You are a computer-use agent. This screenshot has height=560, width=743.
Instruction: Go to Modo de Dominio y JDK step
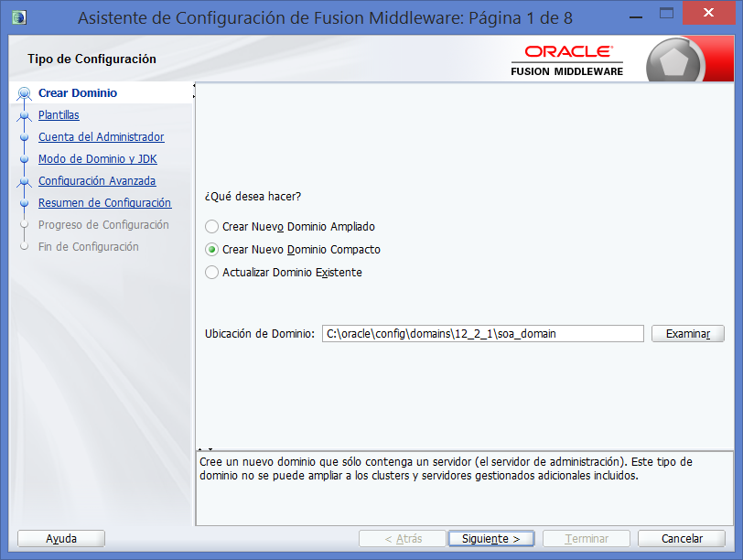98,158
